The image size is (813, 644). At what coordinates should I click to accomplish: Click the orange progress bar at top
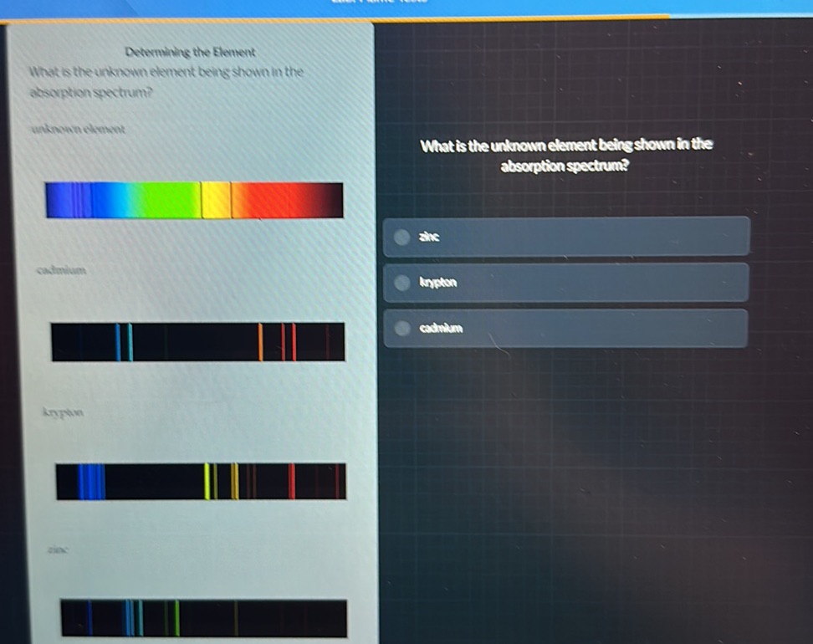[x=335, y=19]
